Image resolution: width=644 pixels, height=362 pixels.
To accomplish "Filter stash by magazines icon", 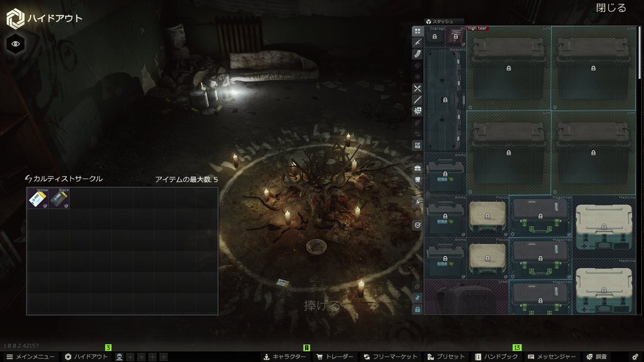I will (417, 54).
